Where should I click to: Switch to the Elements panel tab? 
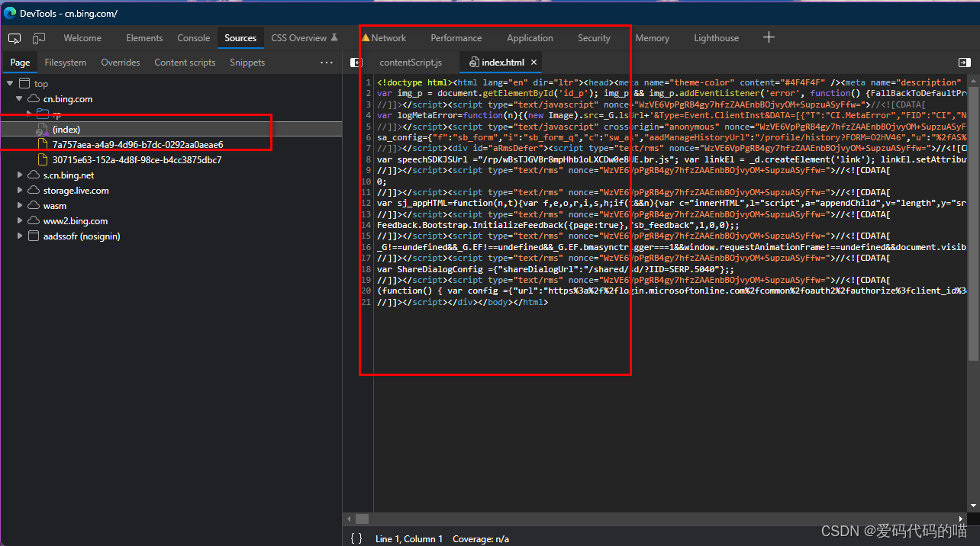(144, 38)
